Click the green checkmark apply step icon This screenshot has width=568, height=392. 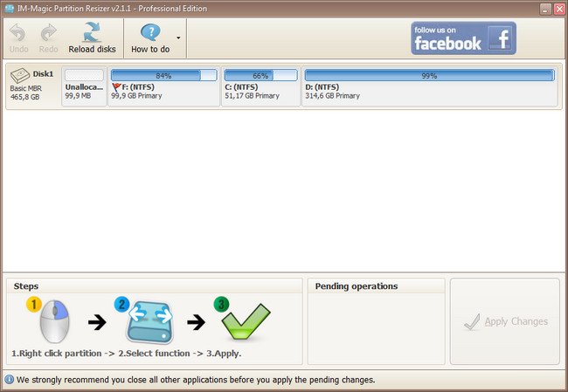246,321
